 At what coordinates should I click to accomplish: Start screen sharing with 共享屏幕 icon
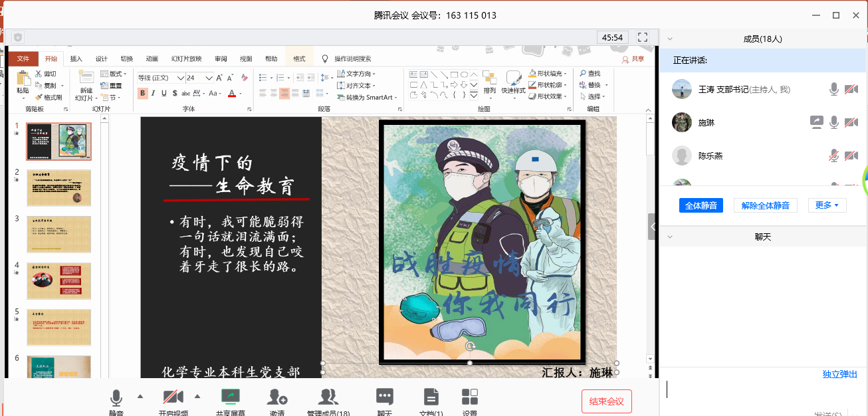(231, 397)
